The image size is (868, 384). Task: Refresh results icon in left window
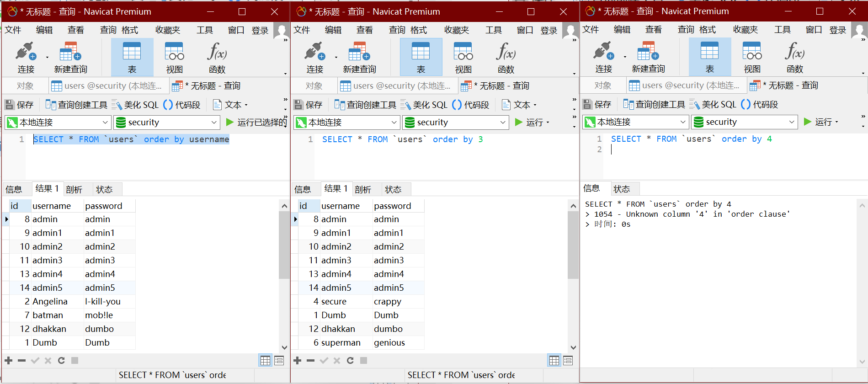pyautogui.click(x=61, y=361)
